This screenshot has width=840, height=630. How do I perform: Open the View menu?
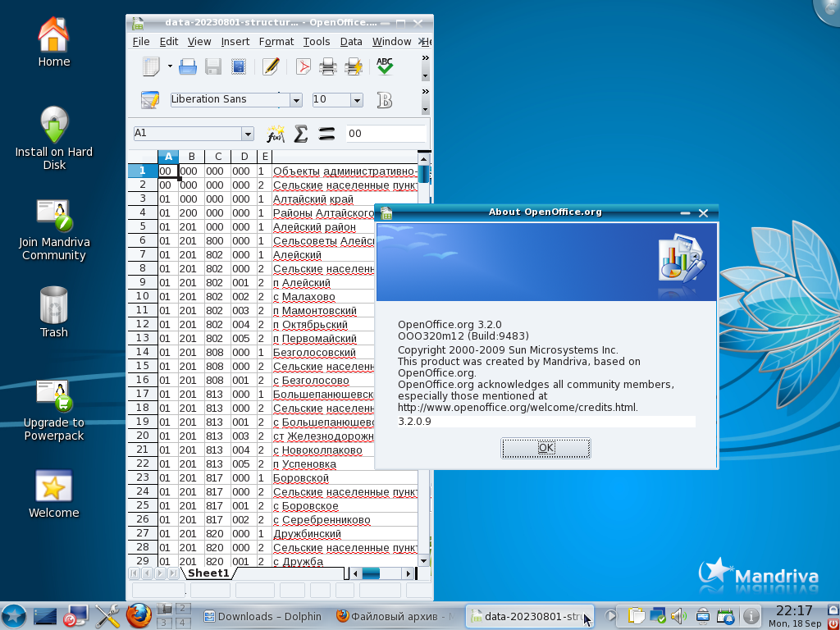[199, 41]
